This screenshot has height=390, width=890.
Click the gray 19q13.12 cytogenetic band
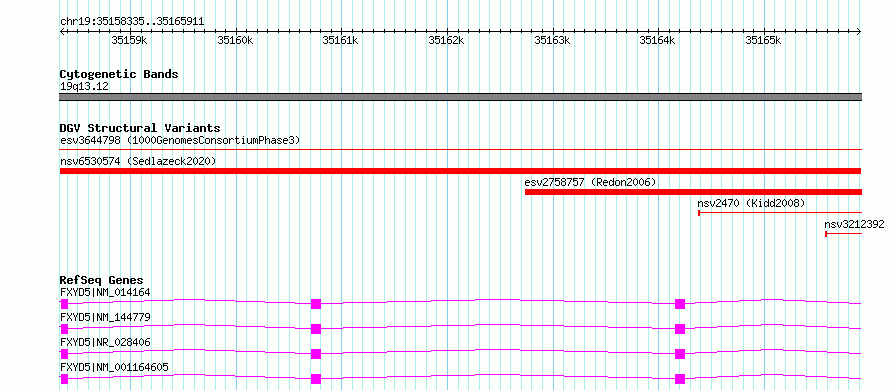click(460, 97)
